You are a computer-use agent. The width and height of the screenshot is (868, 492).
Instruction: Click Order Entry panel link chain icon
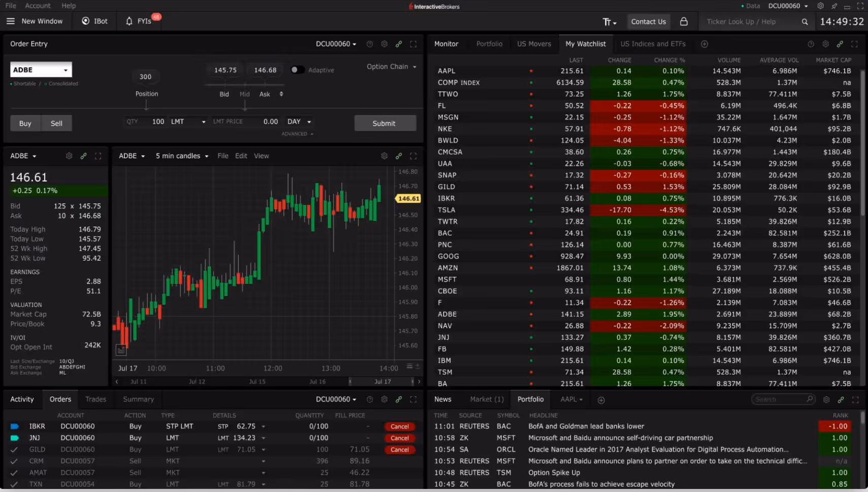(399, 44)
